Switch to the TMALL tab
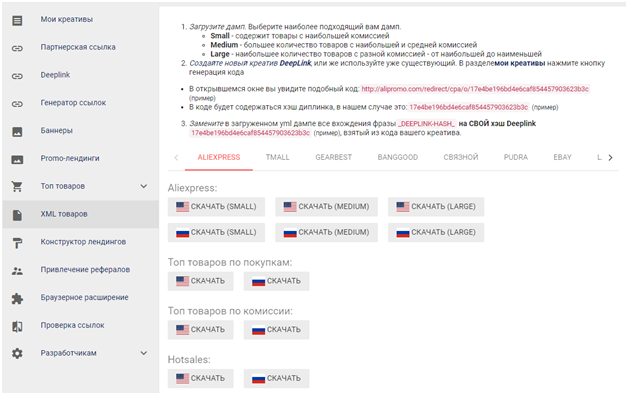Viewport: 628px width, 395px height. [277, 157]
